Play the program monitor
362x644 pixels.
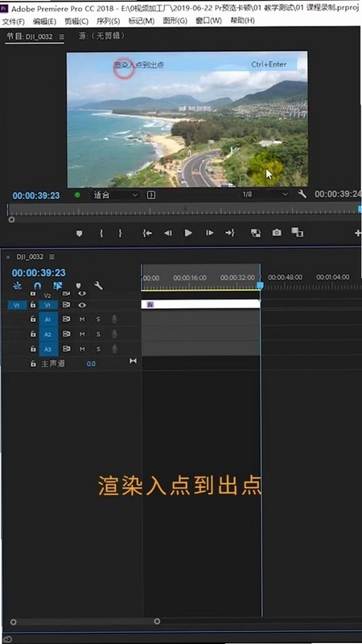[x=188, y=233]
